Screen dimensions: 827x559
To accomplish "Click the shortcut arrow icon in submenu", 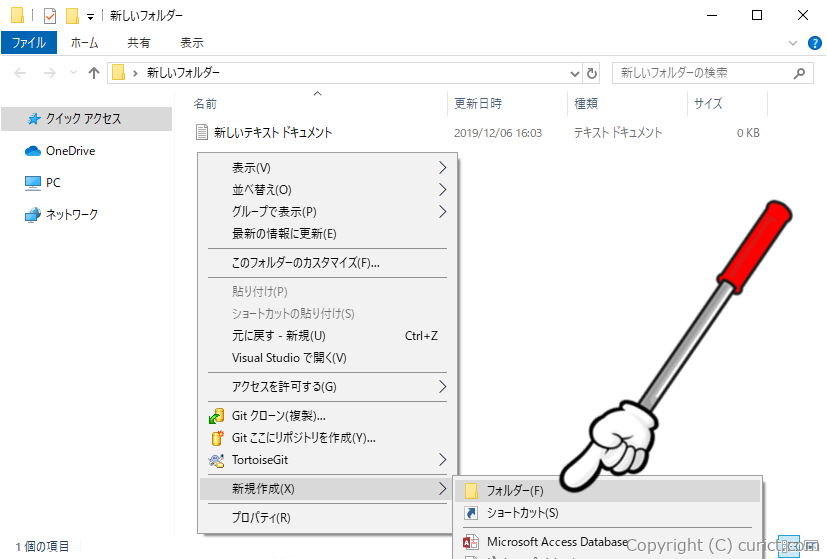I will pyautogui.click(x=471, y=513).
